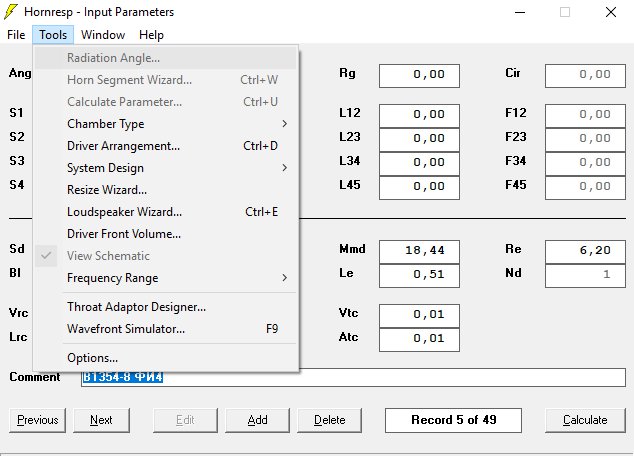Click the Atc field
The height and width of the screenshot is (456, 634).
click(419, 340)
